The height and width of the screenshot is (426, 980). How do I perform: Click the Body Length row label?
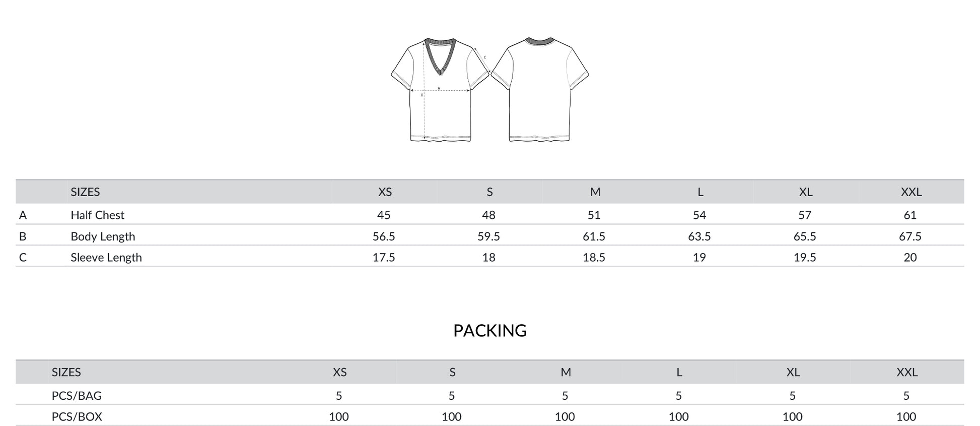coord(103,236)
